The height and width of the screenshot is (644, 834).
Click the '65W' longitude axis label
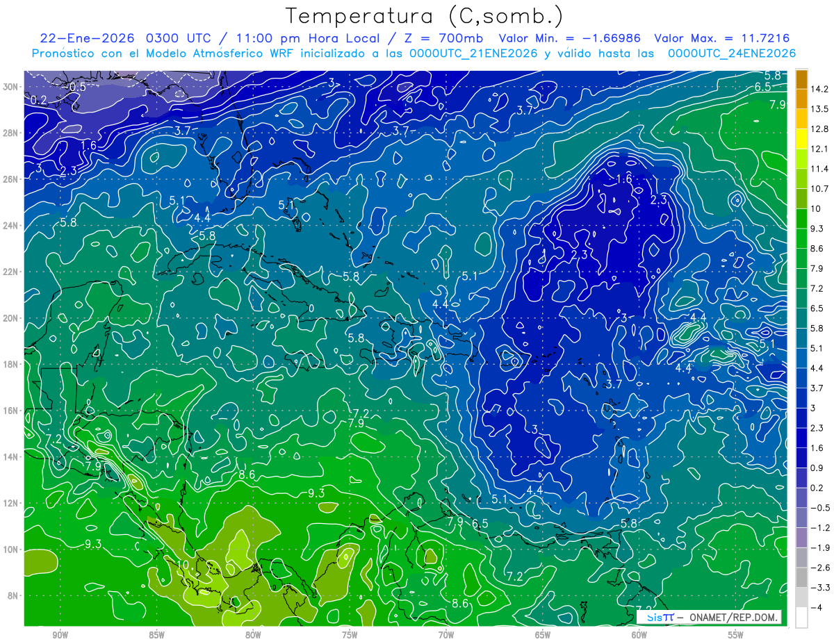543,635
